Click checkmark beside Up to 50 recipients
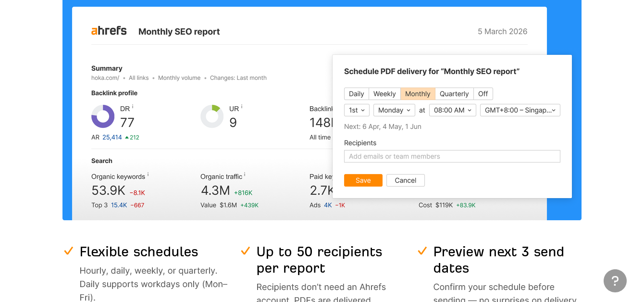This screenshot has height=302, width=644. (246, 251)
